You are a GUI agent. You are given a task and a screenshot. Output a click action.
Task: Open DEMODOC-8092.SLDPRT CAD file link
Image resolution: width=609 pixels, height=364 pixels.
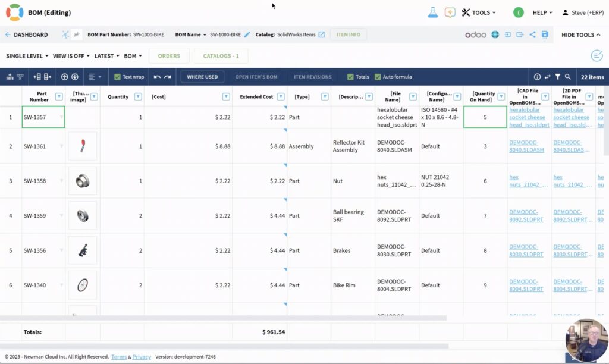[526, 215]
